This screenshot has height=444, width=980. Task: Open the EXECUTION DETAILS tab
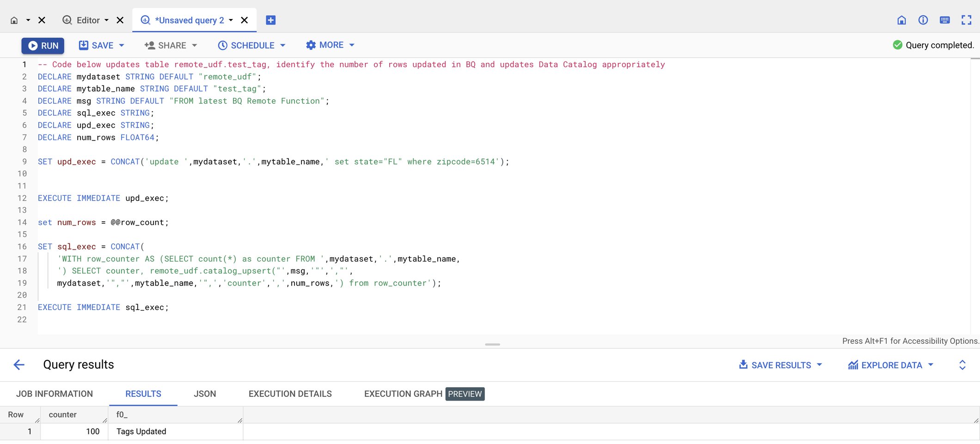click(x=290, y=394)
